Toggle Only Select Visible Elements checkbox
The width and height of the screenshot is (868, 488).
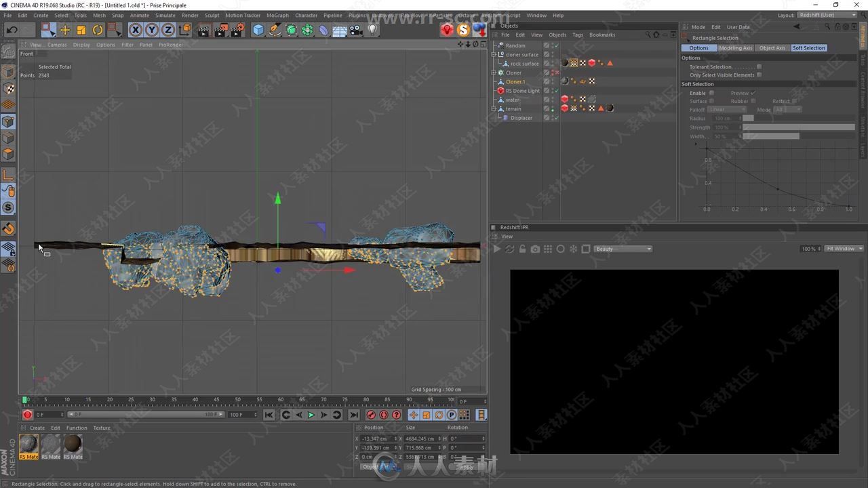759,75
